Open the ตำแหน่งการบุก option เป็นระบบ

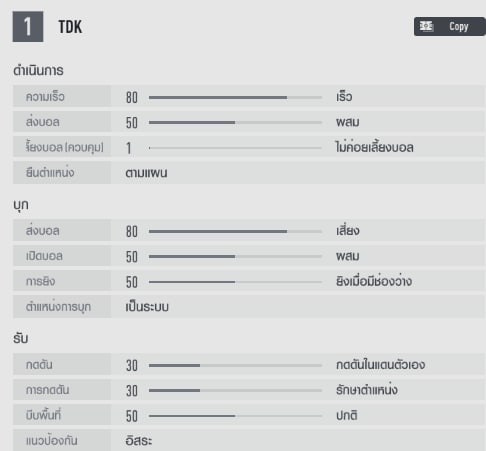pos(147,307)
